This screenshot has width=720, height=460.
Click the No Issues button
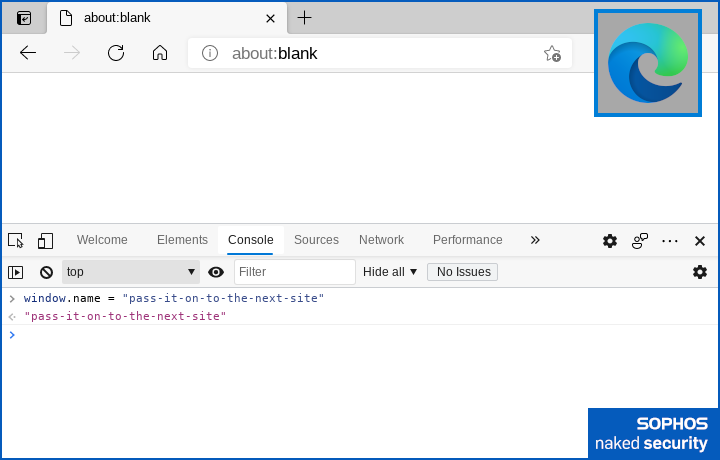[462, 272]
